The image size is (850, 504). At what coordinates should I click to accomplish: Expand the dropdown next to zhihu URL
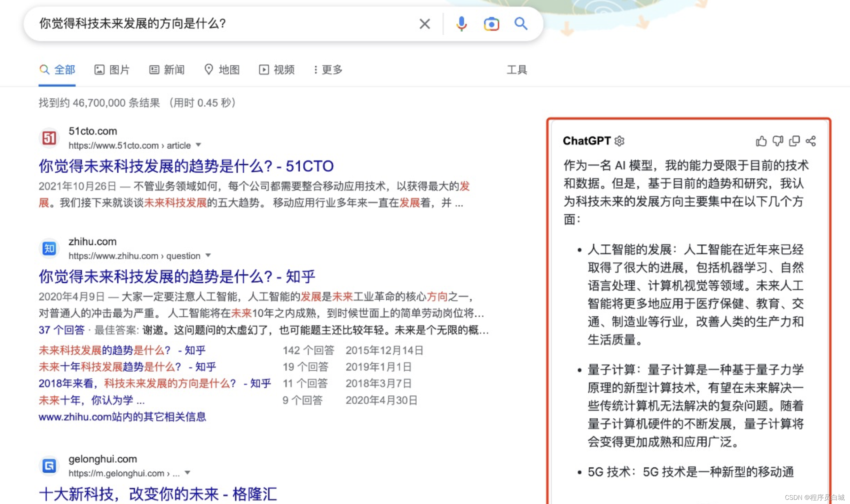[x=208, y=255]
